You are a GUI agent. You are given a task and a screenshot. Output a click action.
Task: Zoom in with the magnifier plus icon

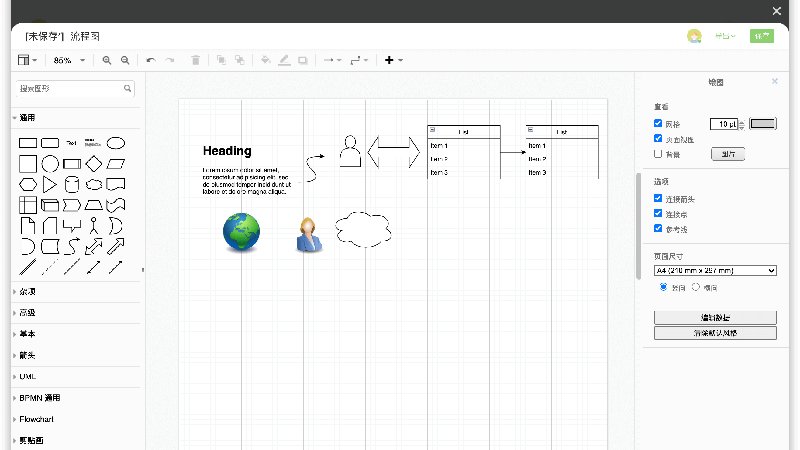pos(106,60)
